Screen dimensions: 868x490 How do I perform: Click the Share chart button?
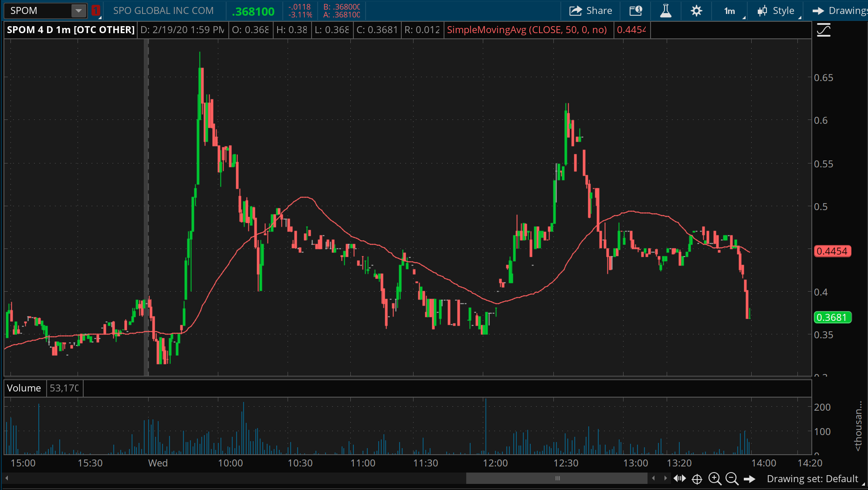point(590,11)
